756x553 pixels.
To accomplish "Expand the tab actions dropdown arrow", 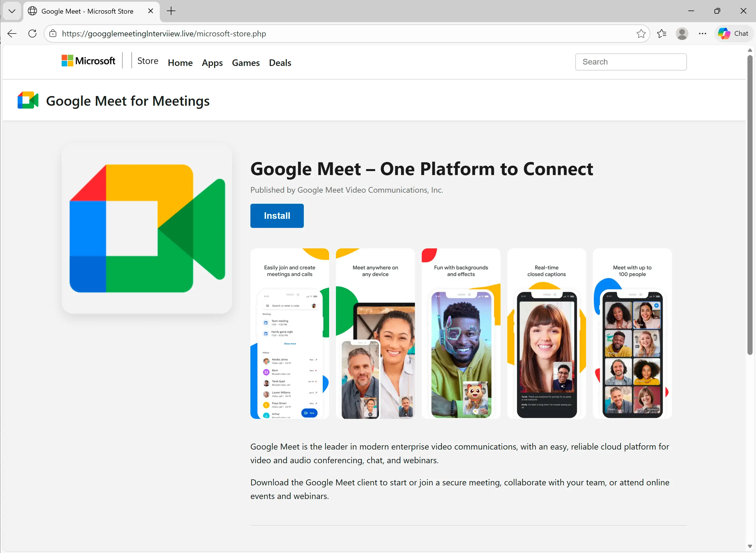I will click(x=12, y=11).
